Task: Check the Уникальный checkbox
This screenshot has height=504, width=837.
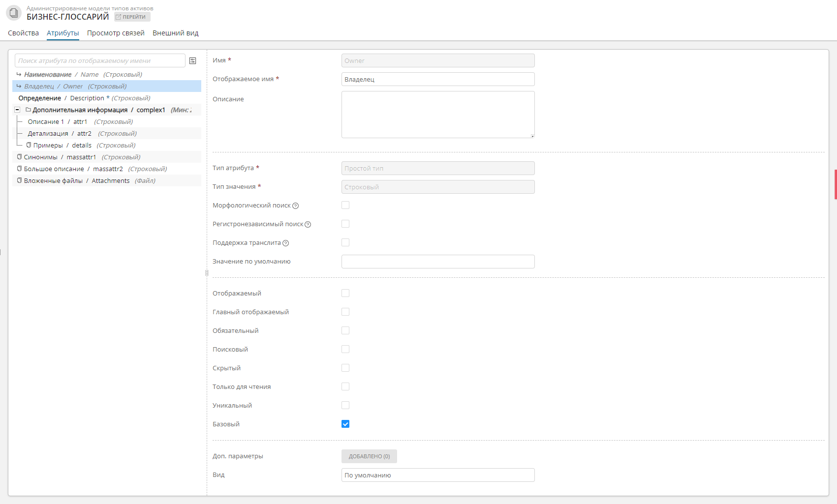Action: [x=345, y=405]
